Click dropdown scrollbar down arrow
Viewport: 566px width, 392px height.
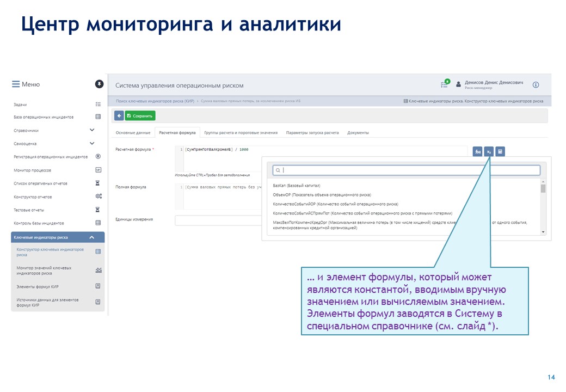tap(543, 232)
